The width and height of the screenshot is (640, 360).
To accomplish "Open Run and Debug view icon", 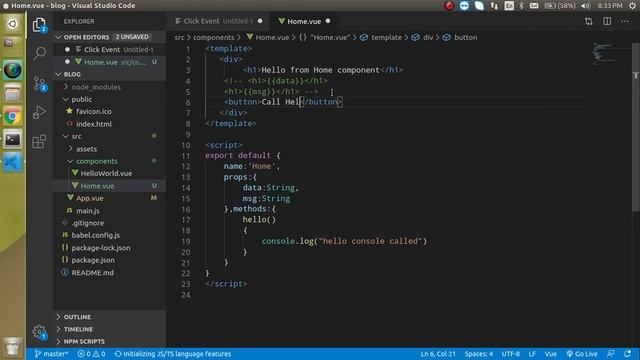I will point(39,112).
